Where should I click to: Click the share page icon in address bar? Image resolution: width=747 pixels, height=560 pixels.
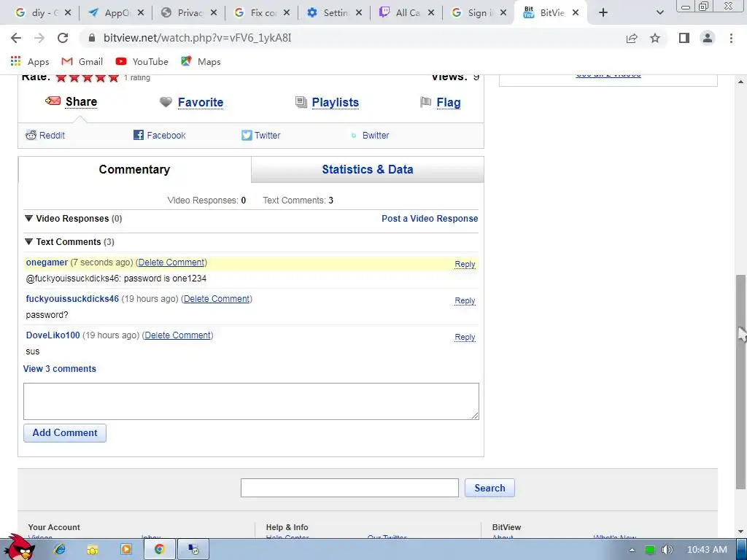[x=632, y=38]
